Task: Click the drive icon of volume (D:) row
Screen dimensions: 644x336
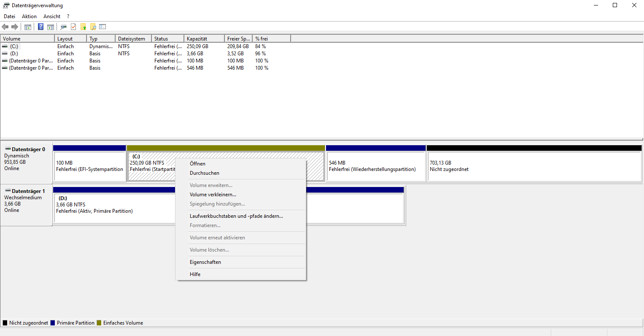Action: point(5,54)
